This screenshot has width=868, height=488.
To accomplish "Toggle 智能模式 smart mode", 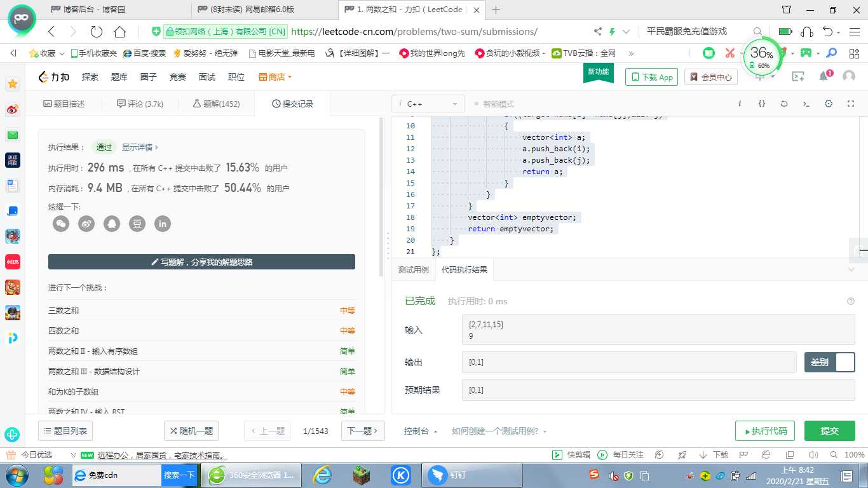I will [494, 104].
